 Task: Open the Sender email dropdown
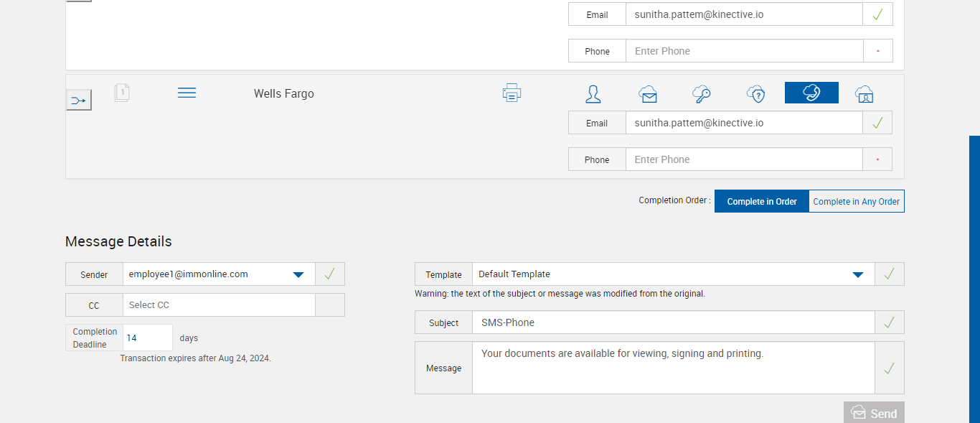pos(298,274)
